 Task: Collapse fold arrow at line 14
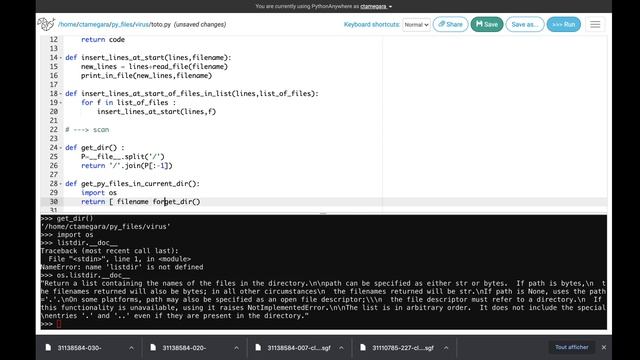pyautogui.click(x=61, y=58)
